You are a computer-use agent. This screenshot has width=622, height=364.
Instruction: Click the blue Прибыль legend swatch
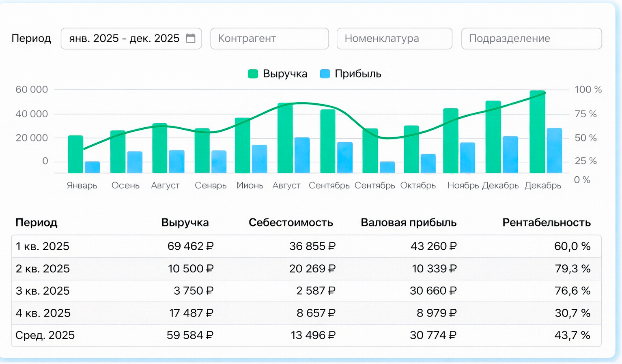click(x=325, y=74)
